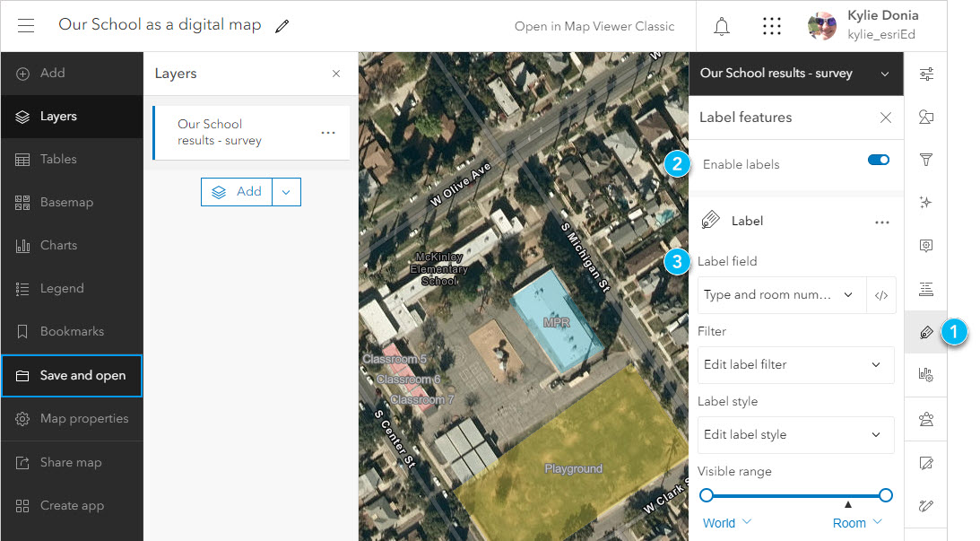980x541 pixels.
Task: Open Pop-ups tool in right toolbar
Action: [x=926, y=246]
